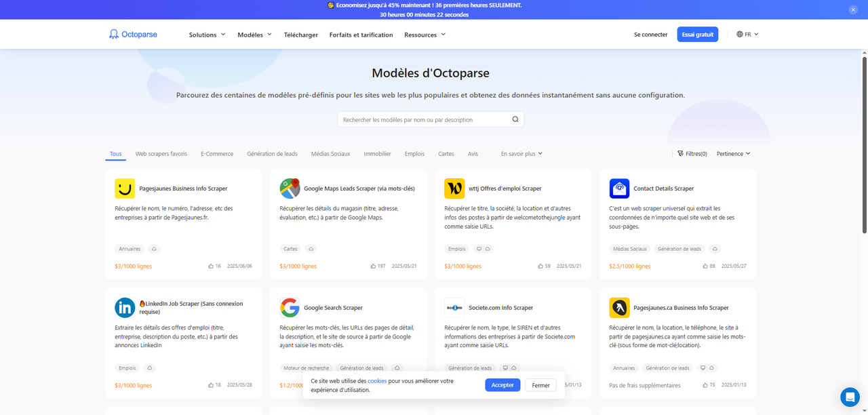Click Moteur de recherche tag
This screenshot has width=868, height=415.
307,368
